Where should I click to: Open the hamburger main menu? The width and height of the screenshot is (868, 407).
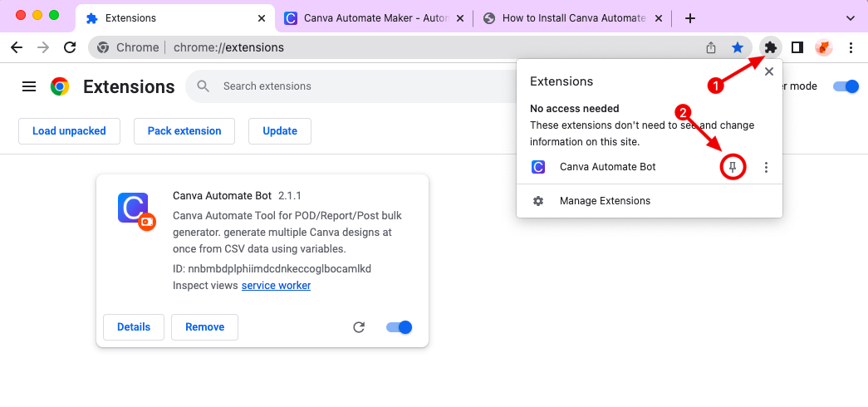click(x=29, y=86)
